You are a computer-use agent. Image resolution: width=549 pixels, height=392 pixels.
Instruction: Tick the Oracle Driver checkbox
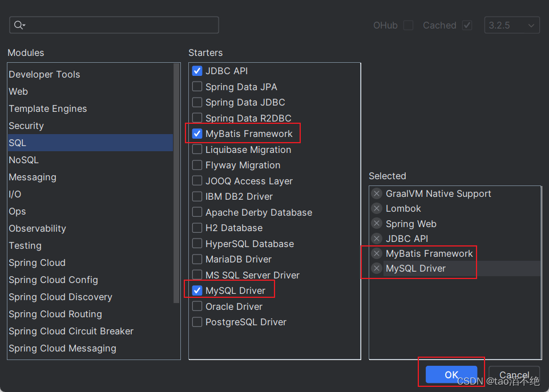pyautogui.click(x=197, y=306)
